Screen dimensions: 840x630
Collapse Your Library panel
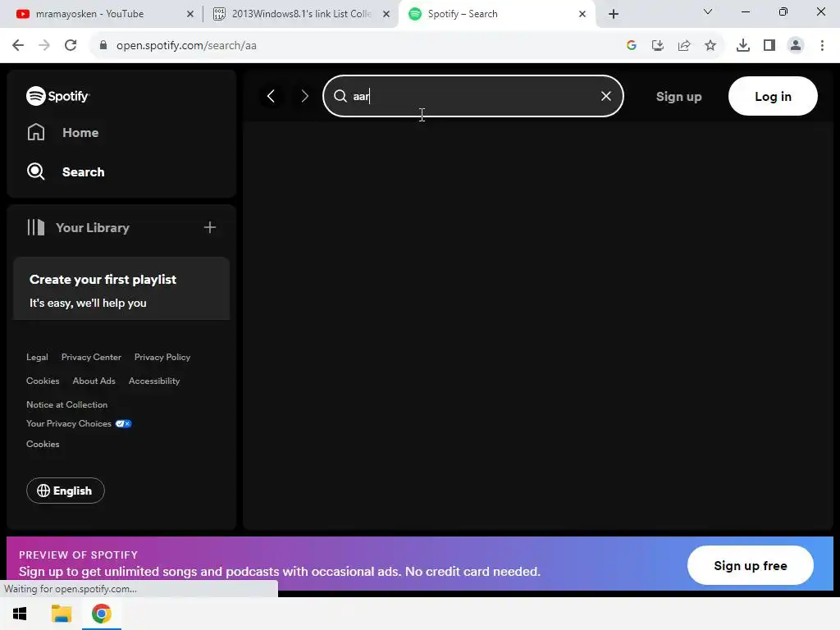point(78,228)
